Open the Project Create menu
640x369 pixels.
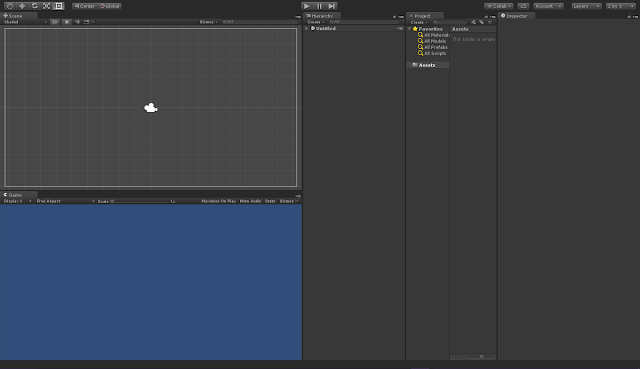pyautogui.click(x=419, y=22)
